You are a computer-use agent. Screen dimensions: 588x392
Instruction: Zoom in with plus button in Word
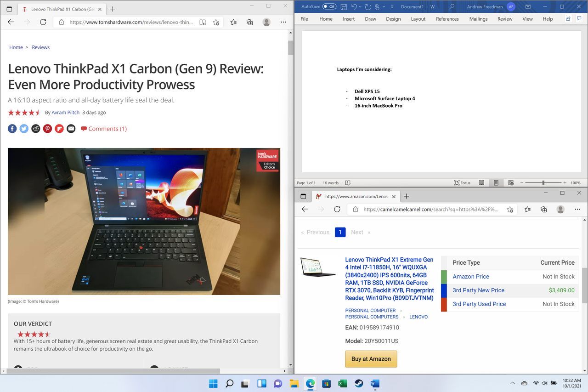[x=565, y=183]
